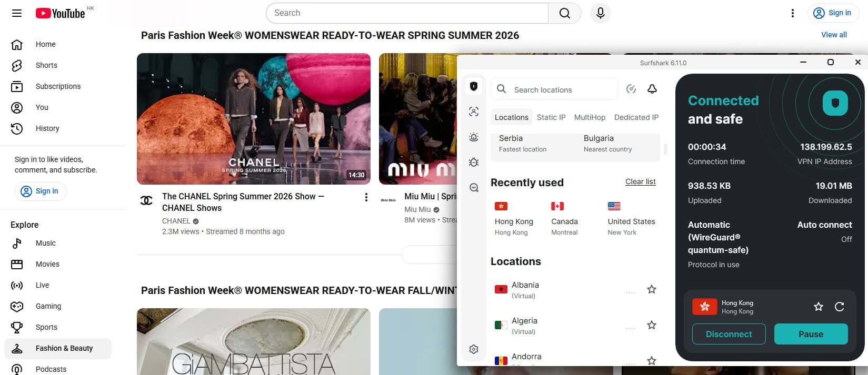Image resolution: width=868 pixels, height=375 pixels.
Task: Click the Auto connect Off setting
Action: (x=824, y=231)
